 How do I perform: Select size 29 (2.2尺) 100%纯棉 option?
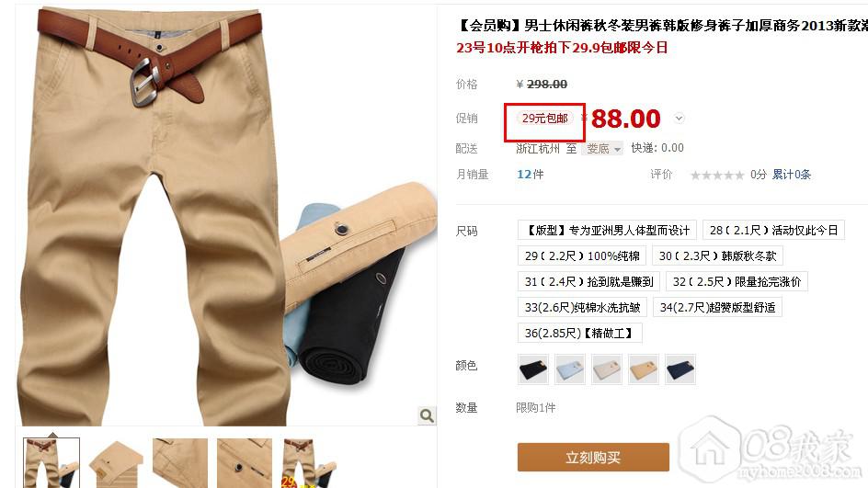[582, 255]
